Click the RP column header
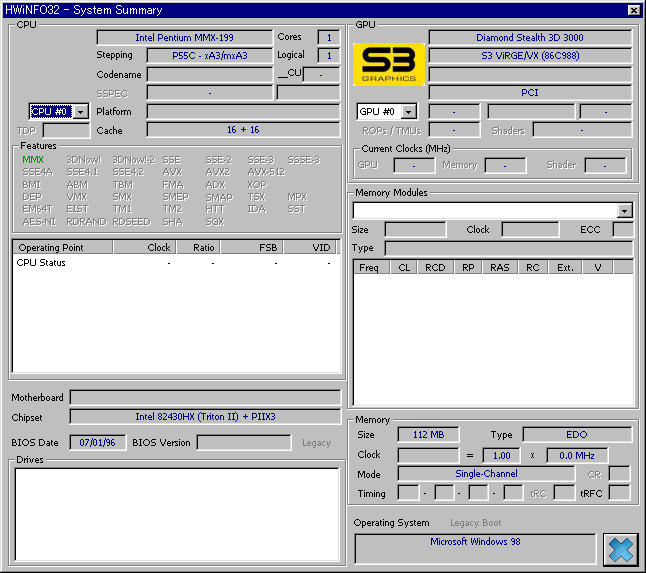Viewport: 646px width, 573px height. (468, 268)
